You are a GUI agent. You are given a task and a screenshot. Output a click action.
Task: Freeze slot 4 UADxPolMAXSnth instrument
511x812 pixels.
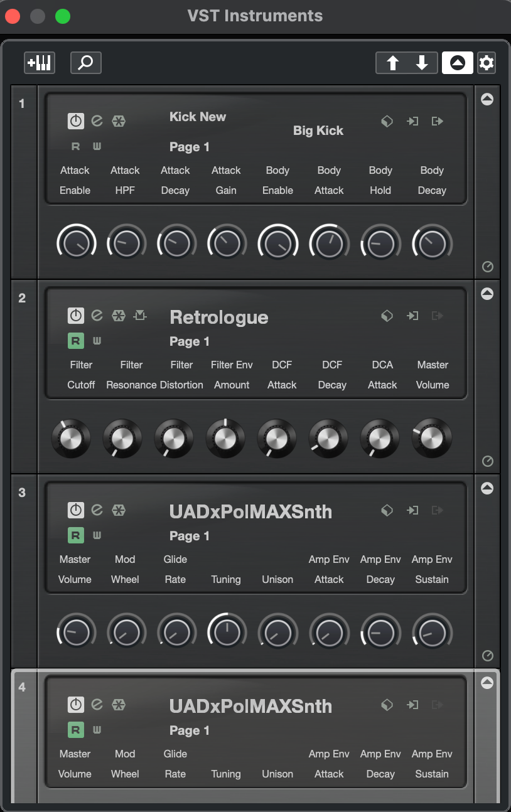118,705
